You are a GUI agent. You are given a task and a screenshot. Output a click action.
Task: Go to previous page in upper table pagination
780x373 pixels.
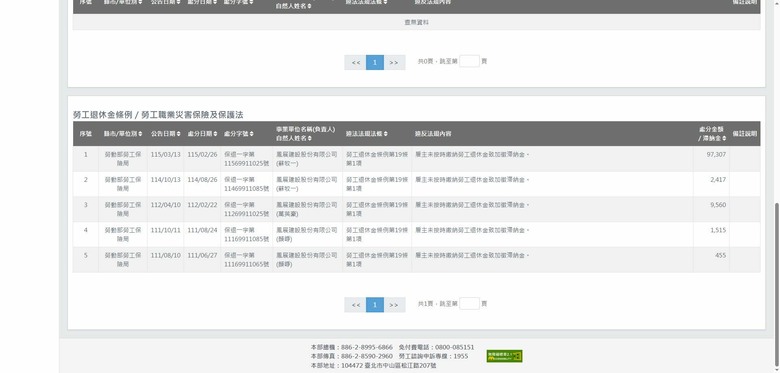pyautogui.click(x=355, y=62)
